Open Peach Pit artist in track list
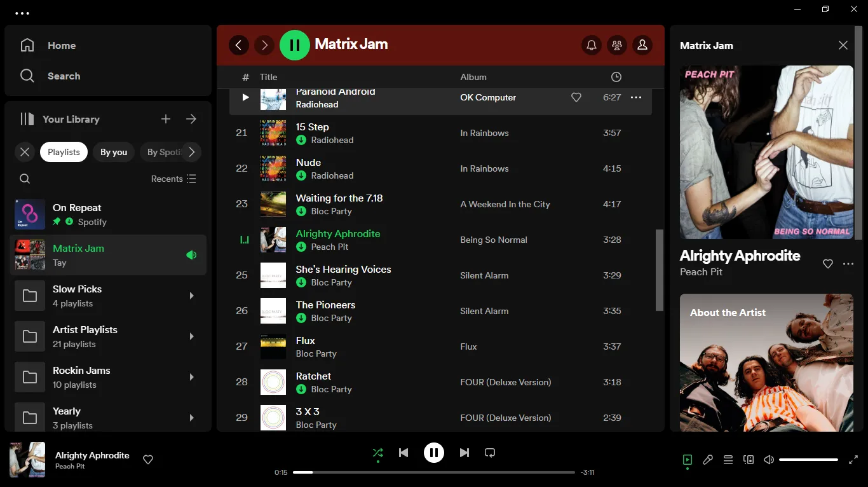 330,247
